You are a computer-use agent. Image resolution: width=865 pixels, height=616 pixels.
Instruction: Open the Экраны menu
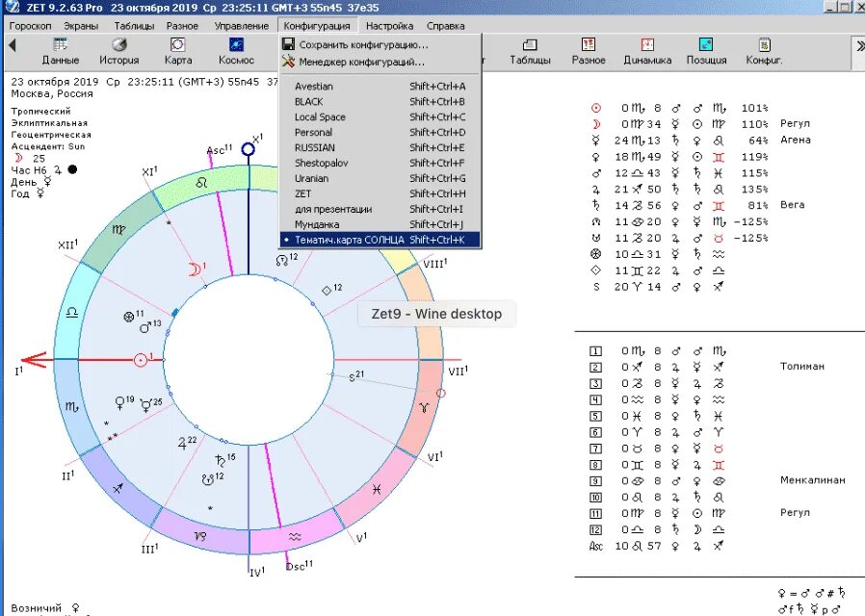coord(81,26)
